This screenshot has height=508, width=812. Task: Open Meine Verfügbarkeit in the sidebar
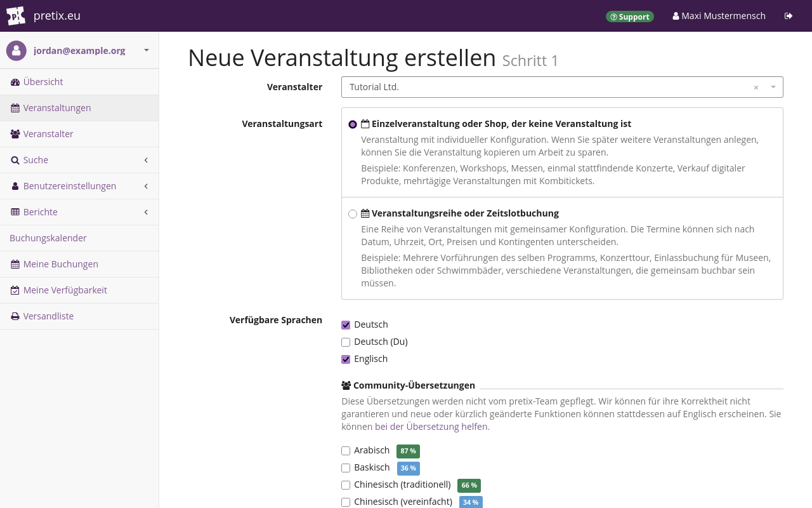tap(79, 290)
